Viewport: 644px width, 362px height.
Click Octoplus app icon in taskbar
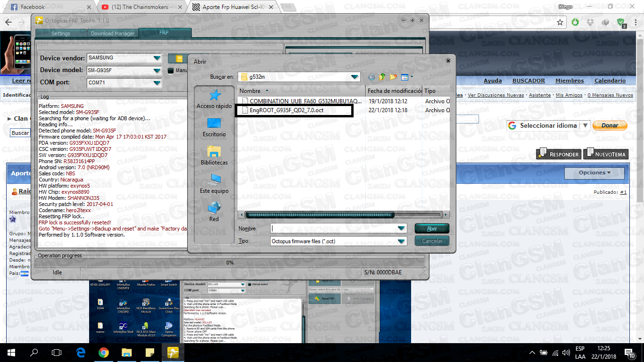click(173, 353)
